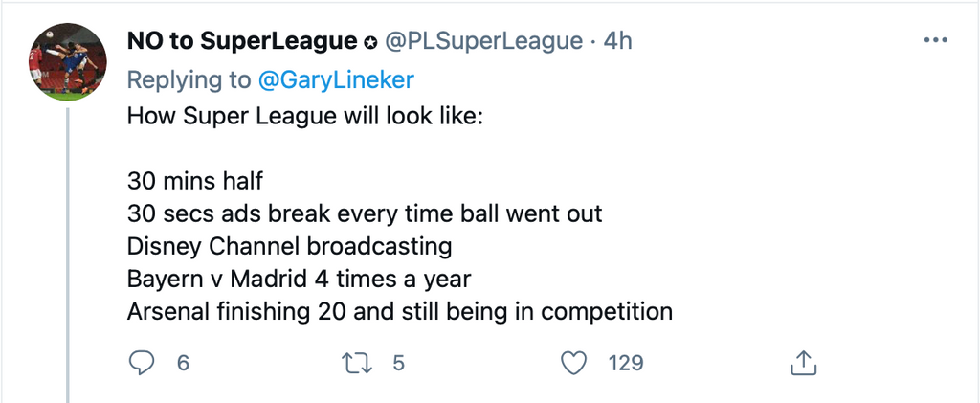
Task: Open the @GaryLineker mention link
Action: (335, 80)
